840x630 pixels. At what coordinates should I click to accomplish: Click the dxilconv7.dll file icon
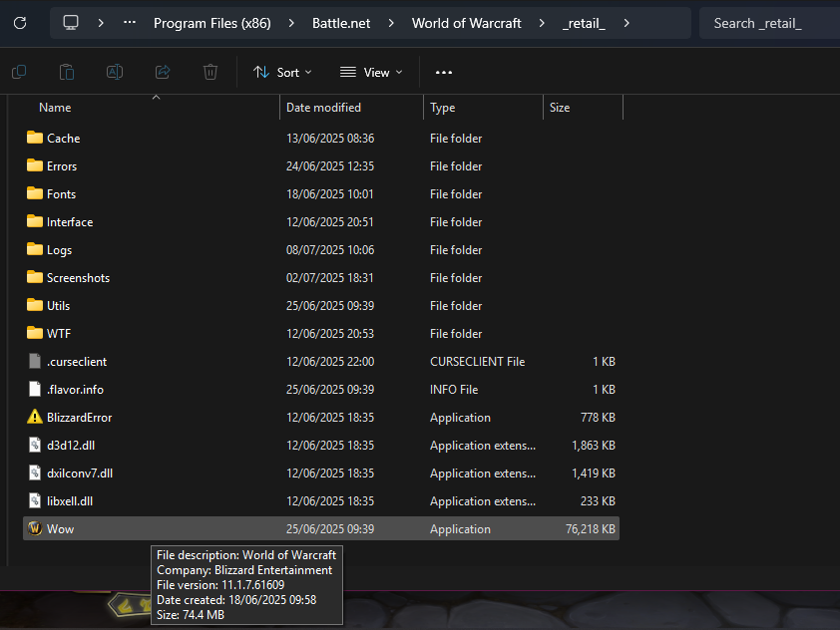[x=35, y=472]
